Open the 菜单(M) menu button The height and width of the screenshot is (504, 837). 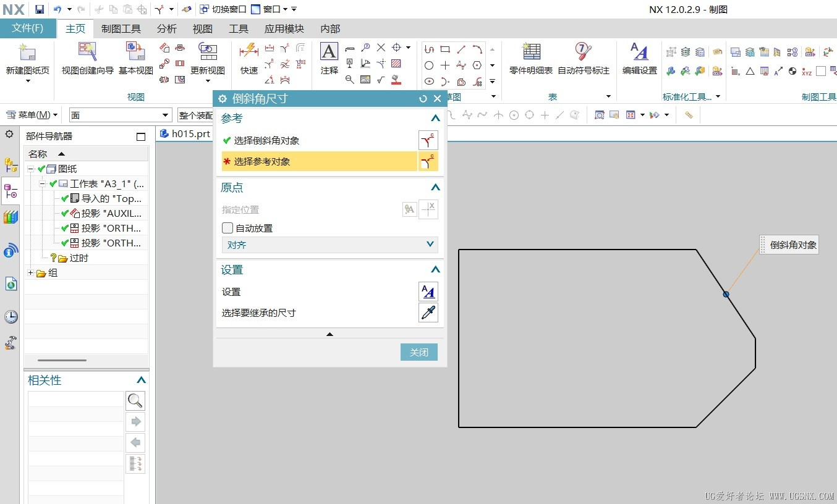[32, 115]
